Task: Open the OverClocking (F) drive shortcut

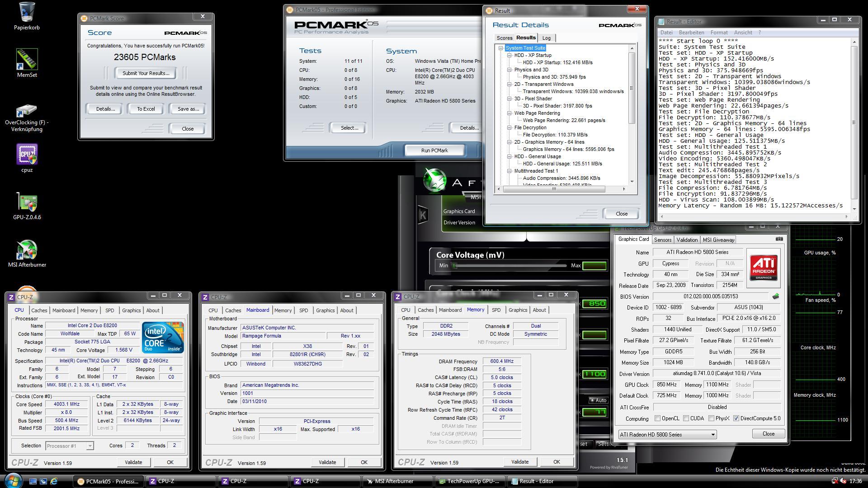Action: click(x=27, y=110)
